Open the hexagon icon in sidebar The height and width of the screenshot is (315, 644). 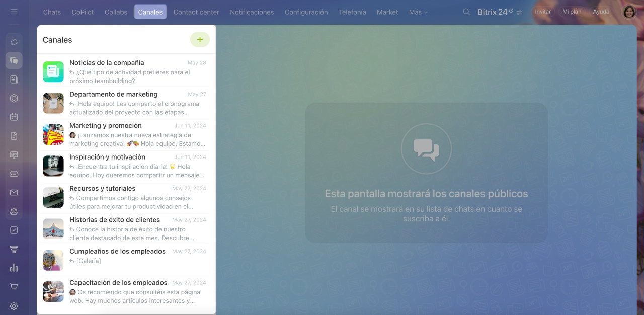tap(14, 98)
